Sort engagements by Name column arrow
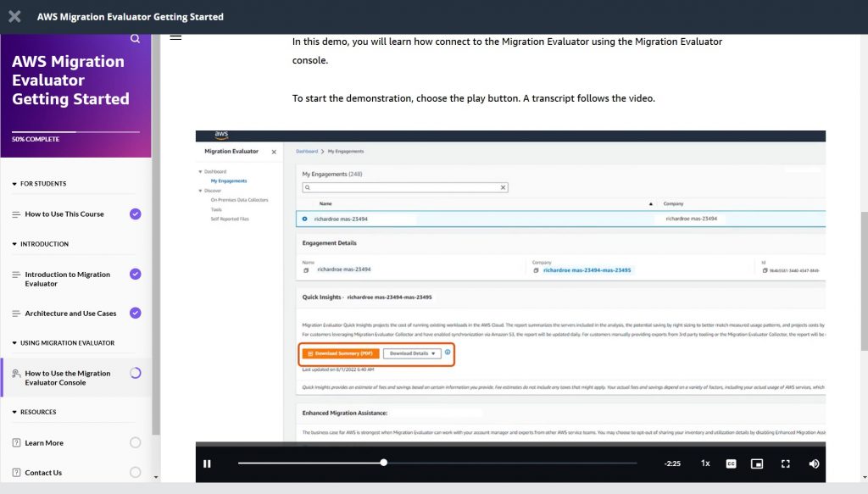Image resolution: width=868 pixels, height=494 pixels. 650,204
